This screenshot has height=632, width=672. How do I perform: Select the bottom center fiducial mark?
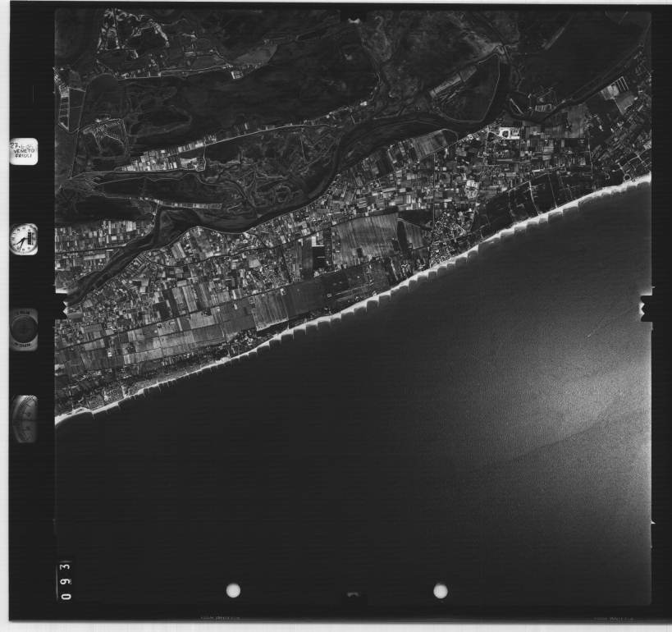[x=354, y=594]
